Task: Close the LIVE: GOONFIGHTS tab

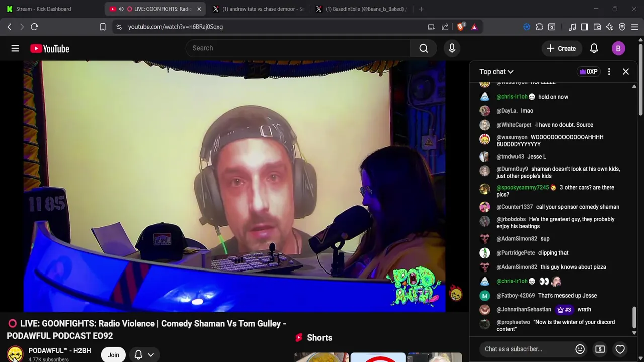Action: [x=199, y=9]
